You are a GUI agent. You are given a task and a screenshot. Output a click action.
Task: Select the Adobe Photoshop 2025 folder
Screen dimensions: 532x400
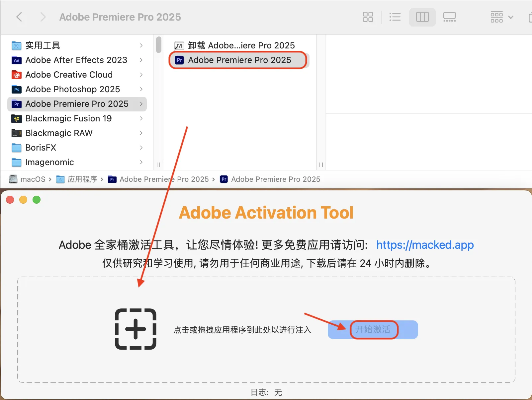[x=72, y=89]
